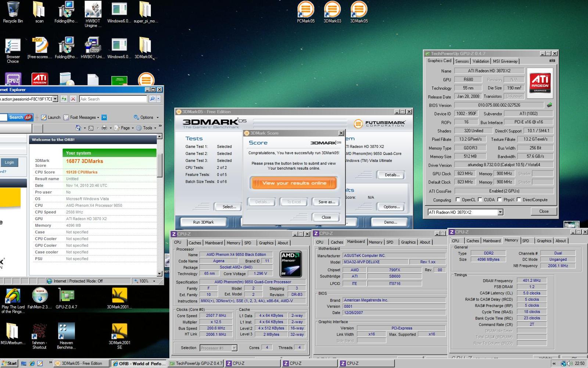Open the MSI Giveaway tab in GPU-Z

tap(505, 61)
